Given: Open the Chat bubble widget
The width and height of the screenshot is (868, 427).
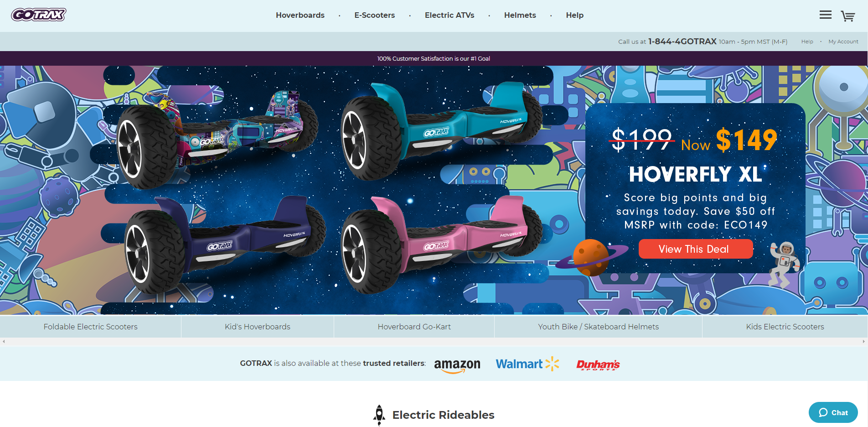Looking at the screenshot, I should (x=833, y=412).
